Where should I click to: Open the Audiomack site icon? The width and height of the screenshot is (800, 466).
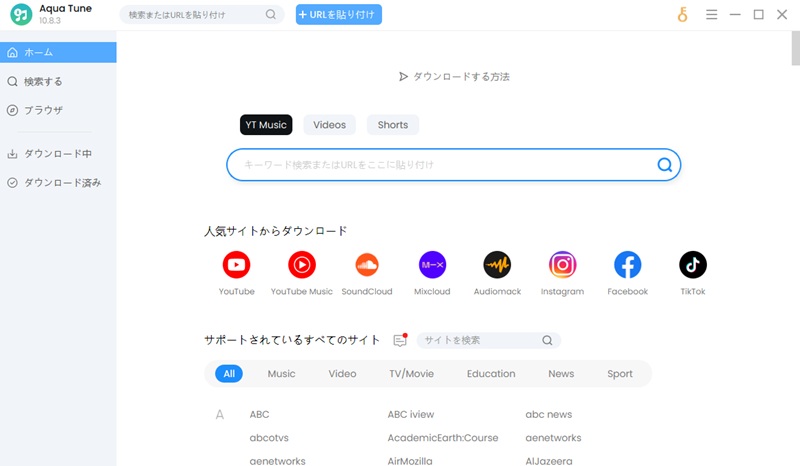[x=497, y=264]
